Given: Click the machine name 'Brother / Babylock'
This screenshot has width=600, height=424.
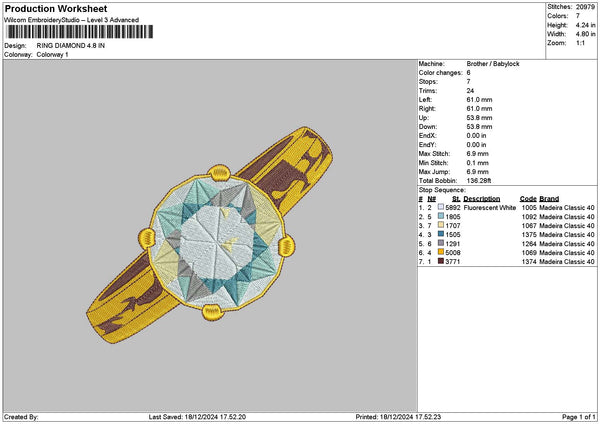Looking at the screenshot, I should click(x=493, y=64).
